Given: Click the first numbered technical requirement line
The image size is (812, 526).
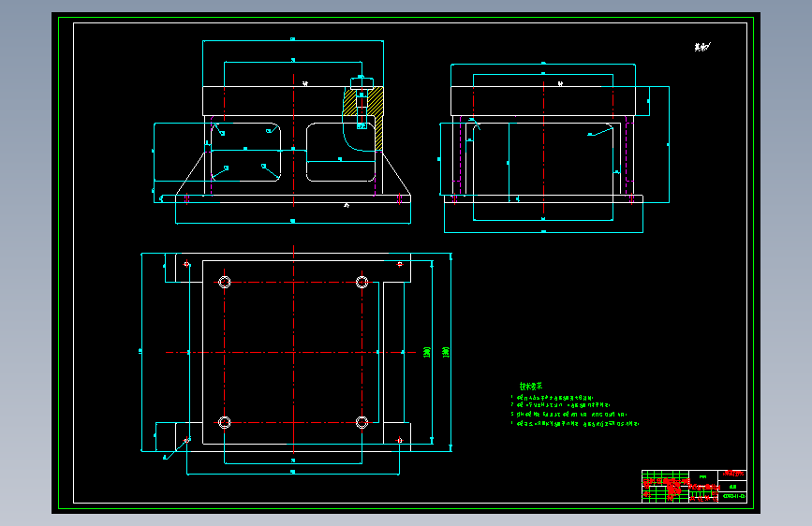Looking at the screenshot, I should pyautogui.click(x=552, y=398).
